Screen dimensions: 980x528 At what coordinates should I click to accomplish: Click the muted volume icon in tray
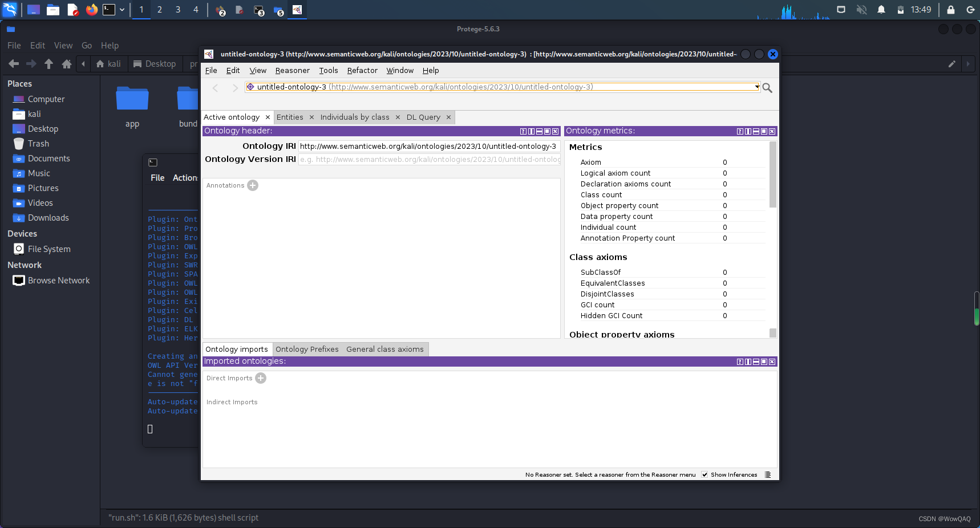point(861,10)
